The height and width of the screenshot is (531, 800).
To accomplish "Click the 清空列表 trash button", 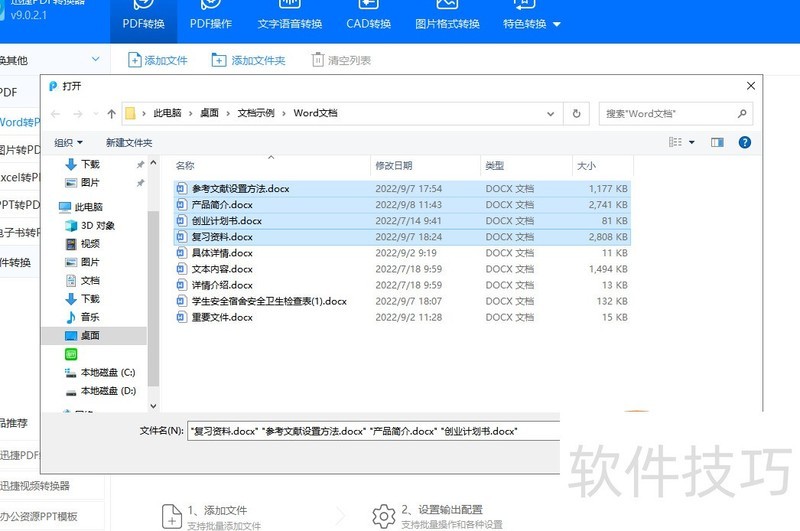I will (341, 60).
